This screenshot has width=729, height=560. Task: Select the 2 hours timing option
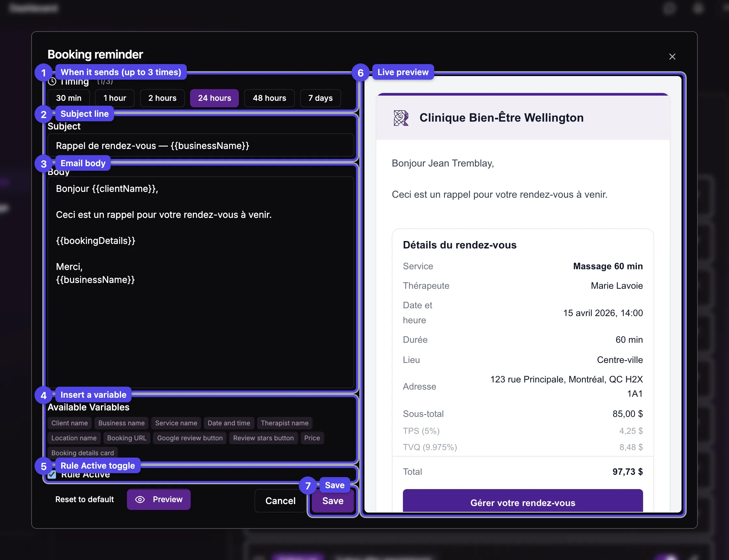162,98
